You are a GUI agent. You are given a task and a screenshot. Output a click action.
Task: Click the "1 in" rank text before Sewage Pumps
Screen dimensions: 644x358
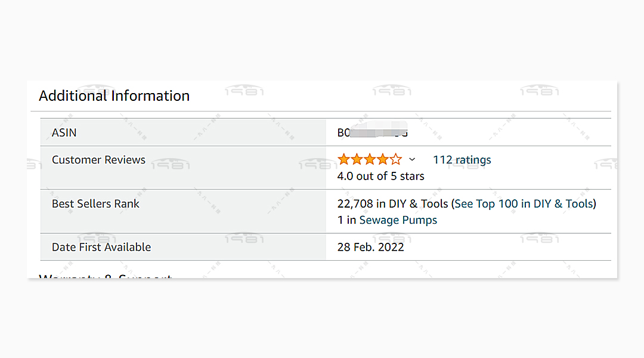point(346,220)
